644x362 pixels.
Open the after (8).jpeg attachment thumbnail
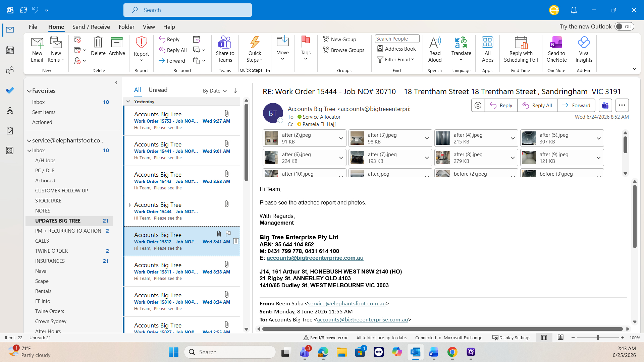[443, 158]
